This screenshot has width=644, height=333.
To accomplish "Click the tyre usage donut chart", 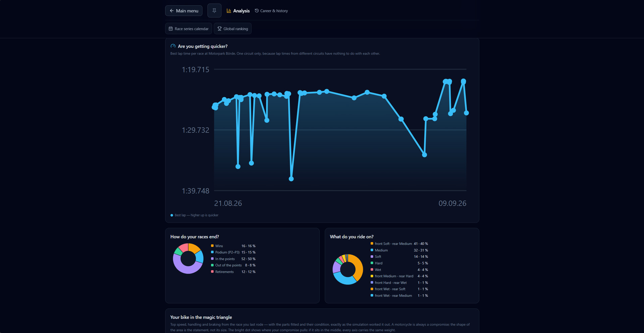I will coord(348,269).
